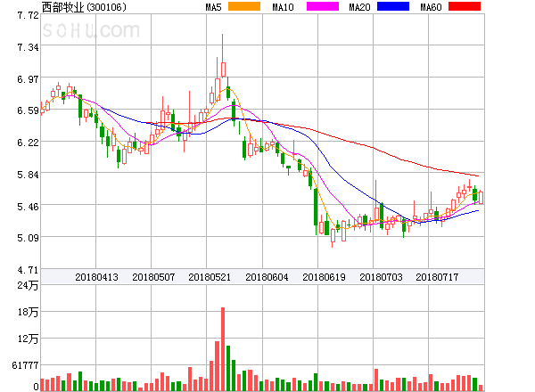535x392 pixels.
Task: Click the 61777 volume axis label
Action: [25, 365]
